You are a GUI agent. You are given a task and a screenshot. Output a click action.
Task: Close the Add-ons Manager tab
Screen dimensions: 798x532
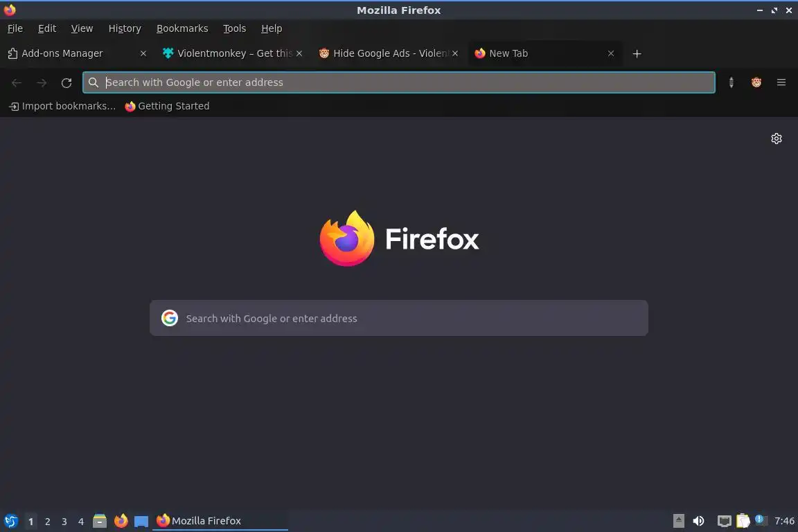click(143, 53)
